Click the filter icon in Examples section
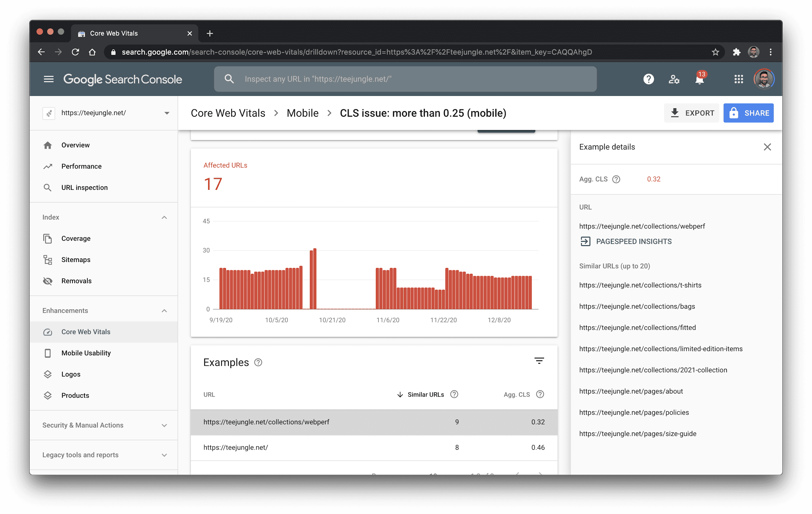The width and height of the screenshot is (812, 514). tap(539, 361)
